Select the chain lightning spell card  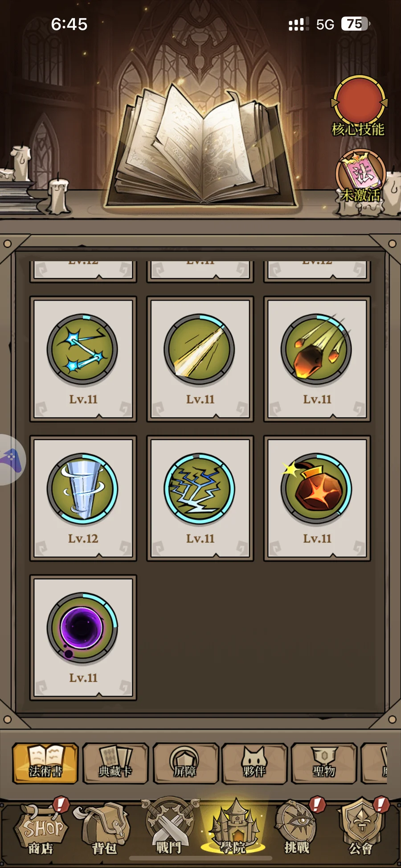coord(83,359)
